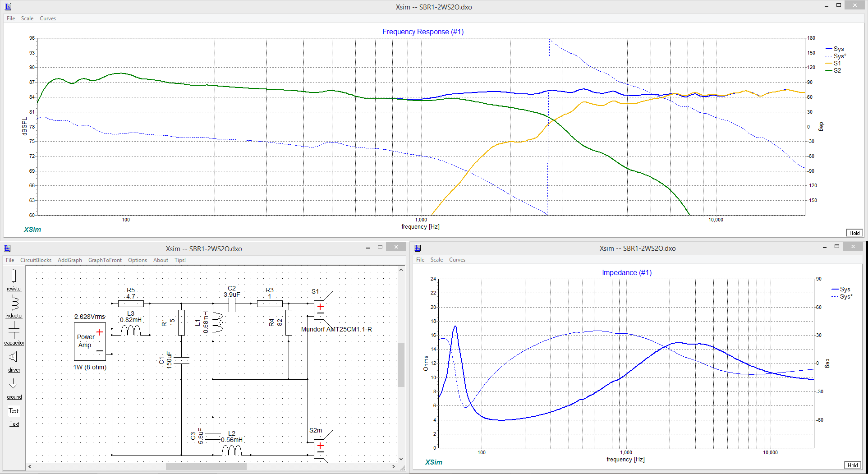Click Impedance window app icon

(x=418, y=248)
